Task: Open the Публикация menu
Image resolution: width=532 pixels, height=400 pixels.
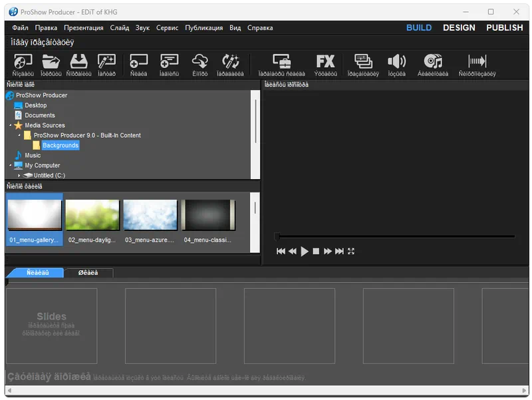Action: tap(204, 28)
